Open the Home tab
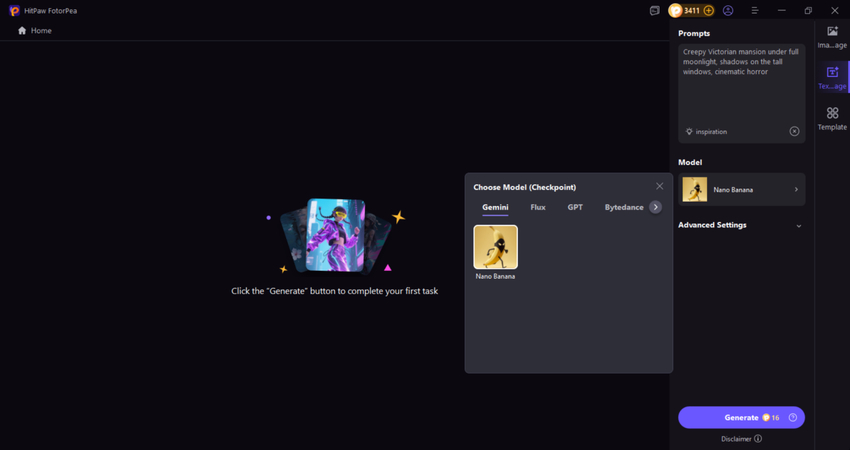This screenshot has height=450, width=850. [x=35, y=30]
